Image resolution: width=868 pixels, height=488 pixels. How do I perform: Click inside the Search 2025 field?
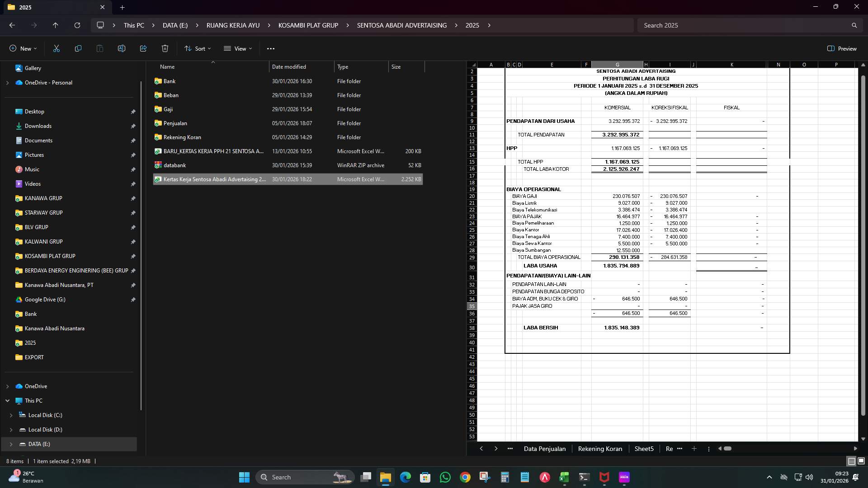click(746, 25)
